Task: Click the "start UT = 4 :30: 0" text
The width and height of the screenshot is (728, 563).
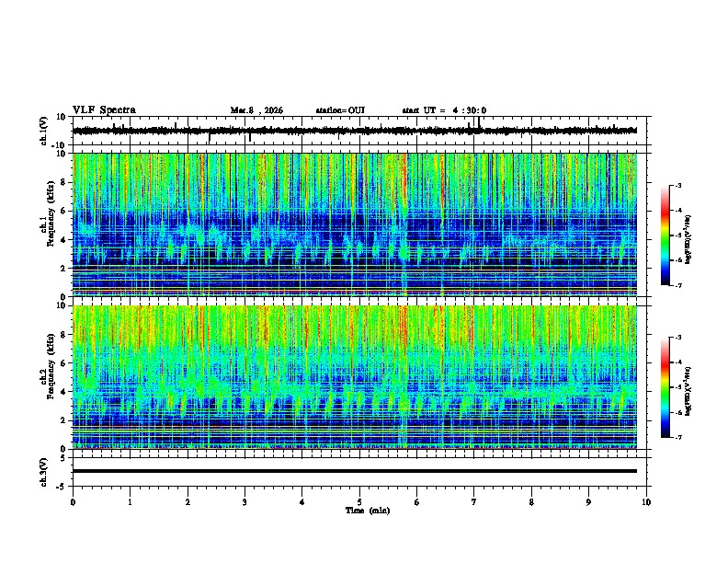Action: [444, 110]
